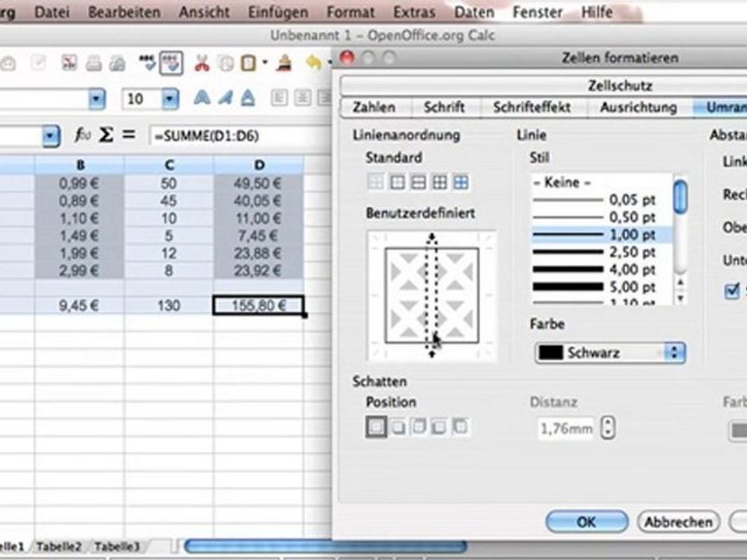The height and width of the screenshot is (560, 747).
Task: Select the 0,05 pt line style
Action: [x=601, y=200]
